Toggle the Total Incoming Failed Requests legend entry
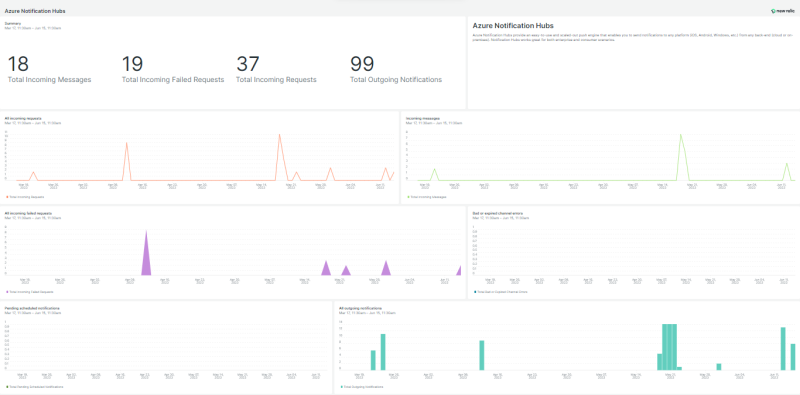 pos(29,292)
